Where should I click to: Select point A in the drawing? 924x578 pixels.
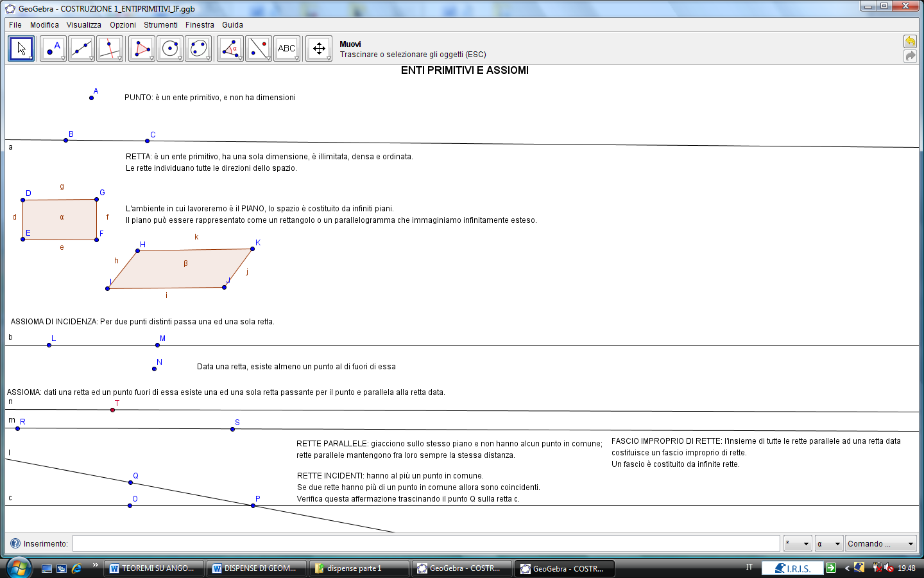pos(91,98)
